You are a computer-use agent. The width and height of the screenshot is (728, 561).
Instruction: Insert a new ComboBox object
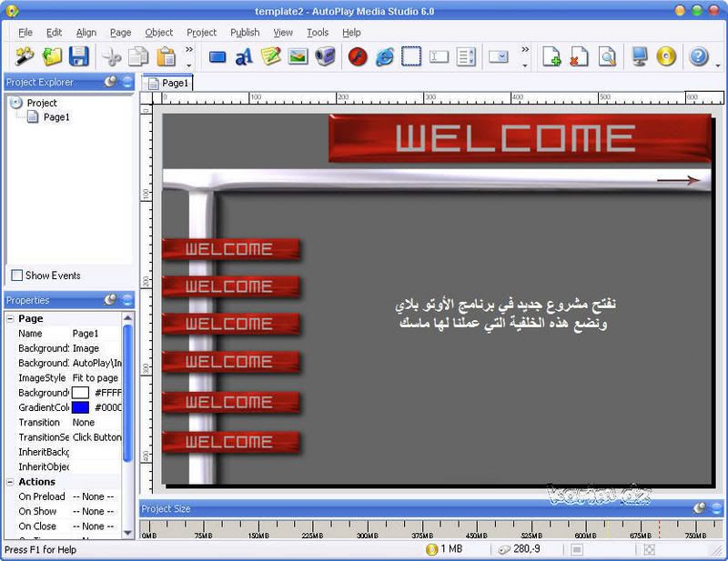pyautogui.click(x=498, y=57)
